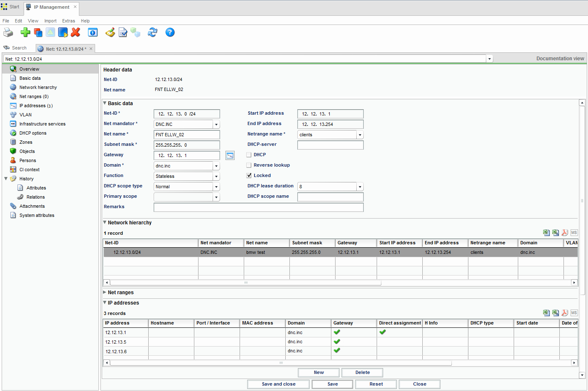Click into the Remarks text field
This screenshot has height=391, width=588.
(x=258, y=207)
